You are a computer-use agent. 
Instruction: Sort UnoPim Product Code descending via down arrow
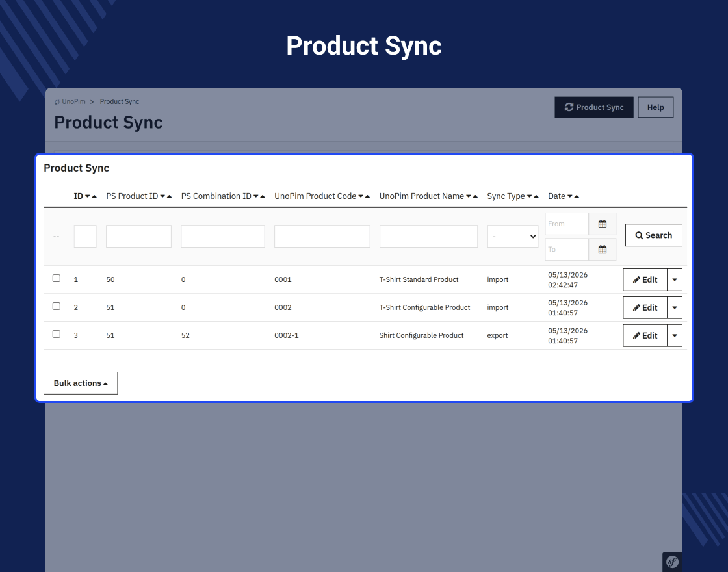(361, 196)
